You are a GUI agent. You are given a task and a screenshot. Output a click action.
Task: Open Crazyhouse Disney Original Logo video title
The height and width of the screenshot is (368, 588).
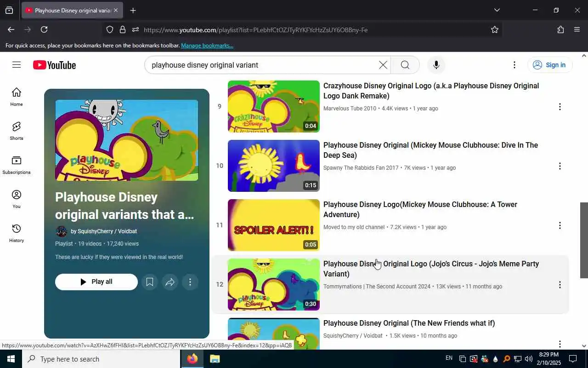(431, 91)
